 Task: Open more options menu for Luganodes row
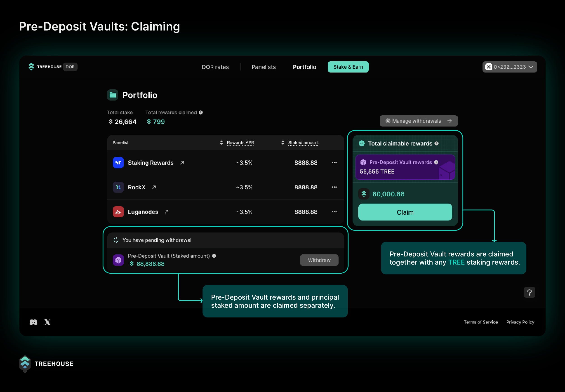[x=334, y=212]
